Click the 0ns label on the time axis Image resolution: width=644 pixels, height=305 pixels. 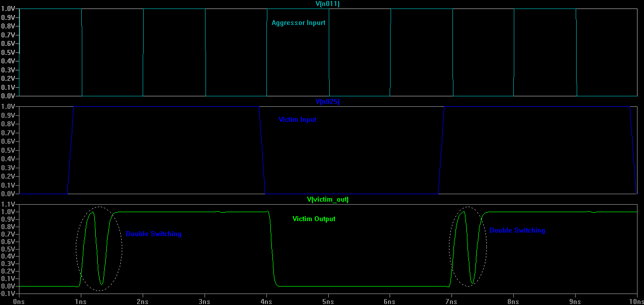click(19, 302)
